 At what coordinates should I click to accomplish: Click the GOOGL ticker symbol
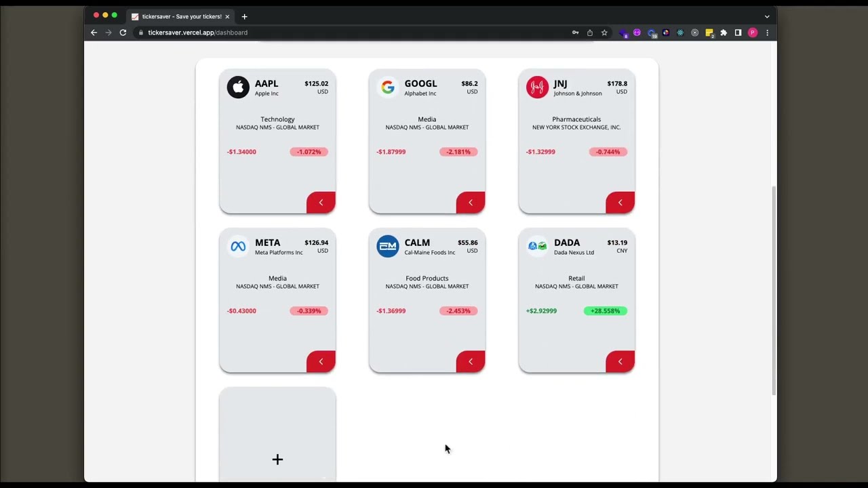point(420,83)
